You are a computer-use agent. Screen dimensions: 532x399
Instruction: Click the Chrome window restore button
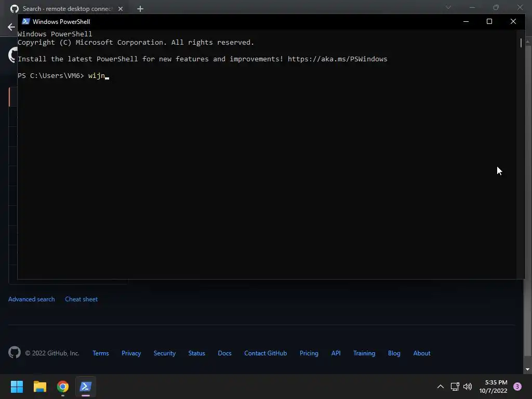[496, 7]
